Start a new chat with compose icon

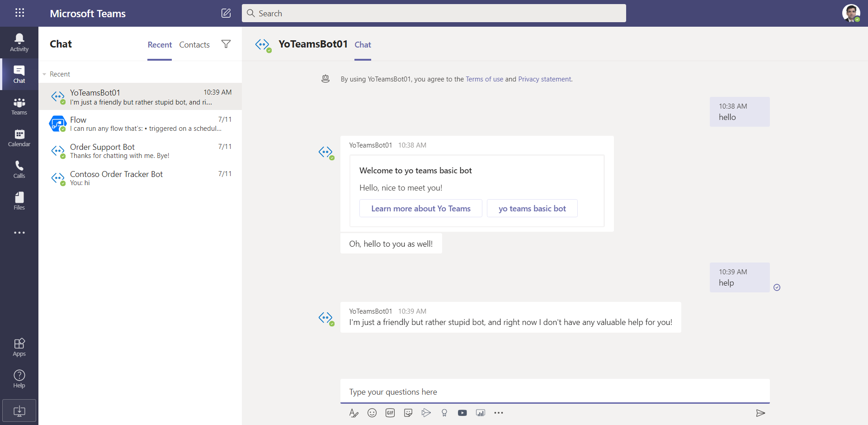tap(226, 13)
